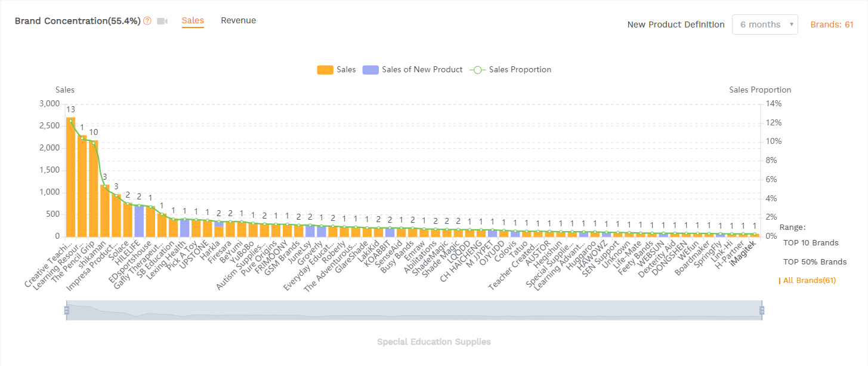Select the Sales tab
This screenshot has width=868, height=366.
click(x=193, y=20)
